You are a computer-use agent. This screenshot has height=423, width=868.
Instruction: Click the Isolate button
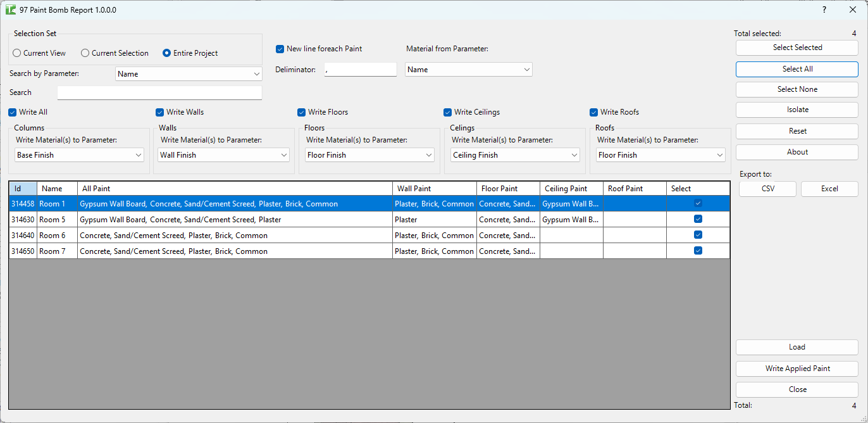click(x=797, y=110)
